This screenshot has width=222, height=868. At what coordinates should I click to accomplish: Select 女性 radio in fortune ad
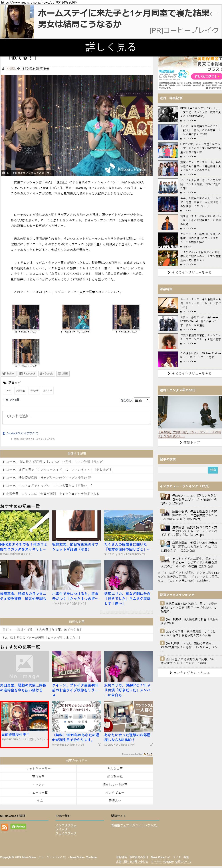click(65, 721)
